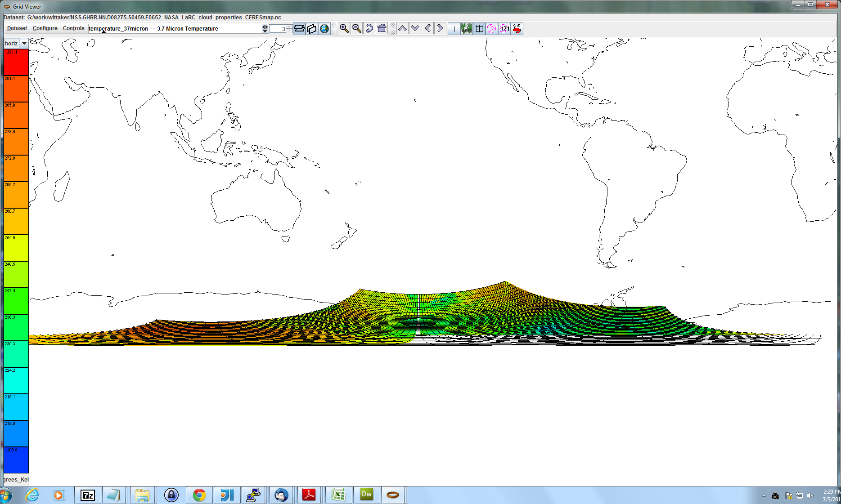Open Google Chrome from the taskbar
841x504 pixels.
point(199,495)
